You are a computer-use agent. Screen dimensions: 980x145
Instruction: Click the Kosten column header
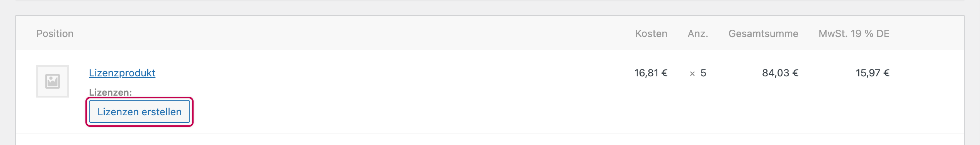coord(651,34)
